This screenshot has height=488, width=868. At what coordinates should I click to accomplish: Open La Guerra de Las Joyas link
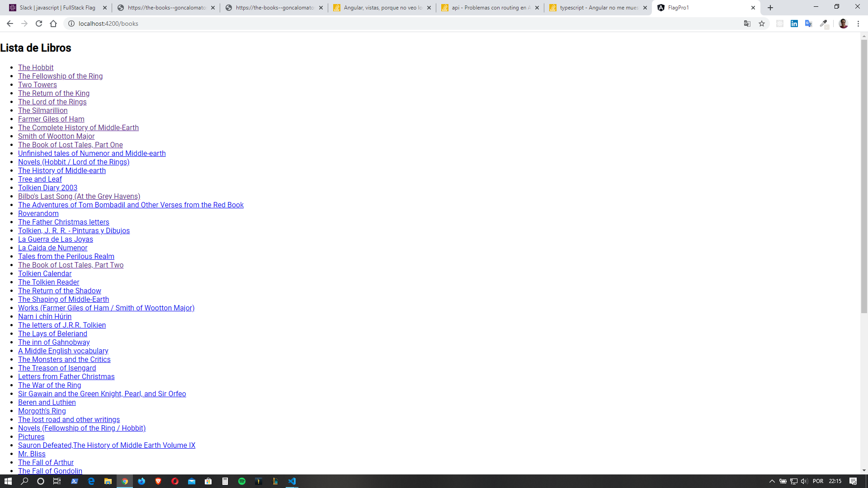coord(56,239)
